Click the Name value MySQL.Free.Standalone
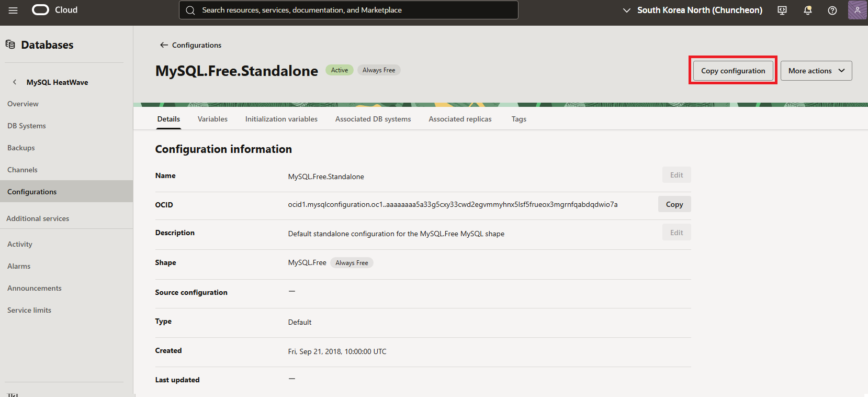 [x=326, y=177]
